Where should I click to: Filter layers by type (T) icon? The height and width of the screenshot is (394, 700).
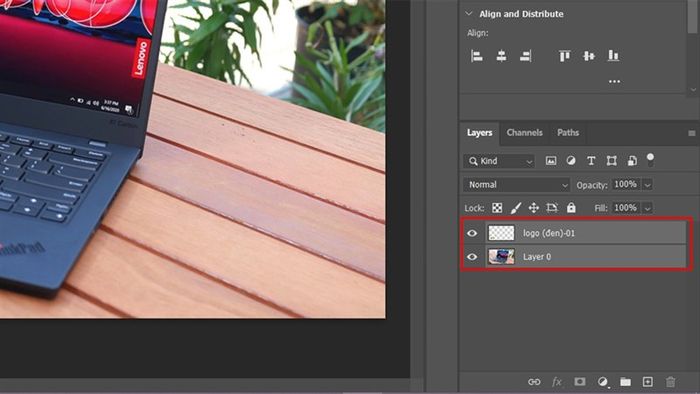pyautogui.click(x=591, y=161)
